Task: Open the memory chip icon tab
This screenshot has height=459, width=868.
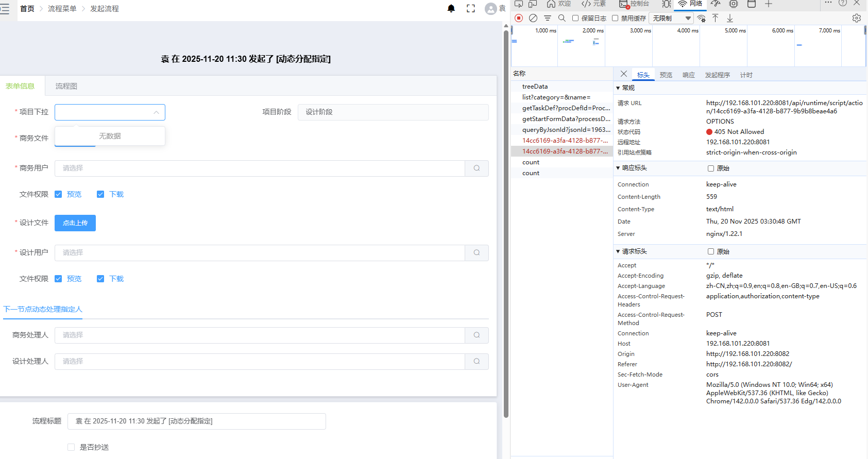Action: (x=734, y=4)
